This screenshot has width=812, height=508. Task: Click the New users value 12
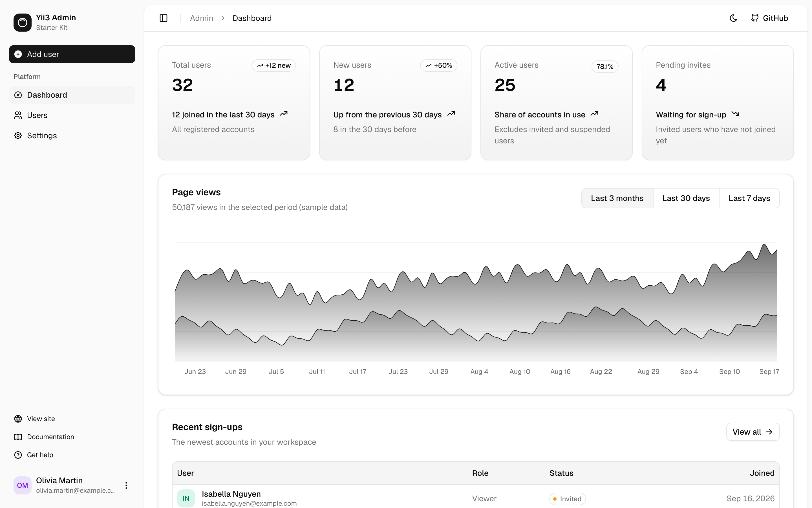click(x=344, y=85)
